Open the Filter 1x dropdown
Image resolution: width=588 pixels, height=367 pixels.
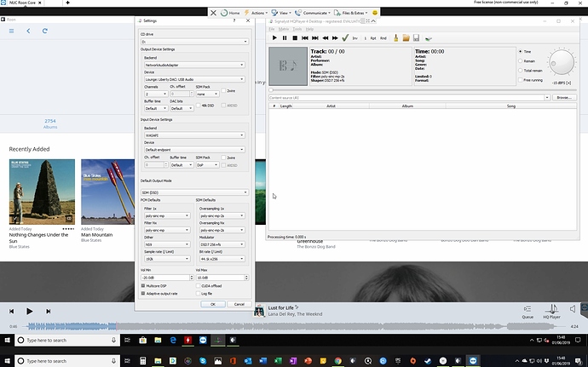point(167,215)
